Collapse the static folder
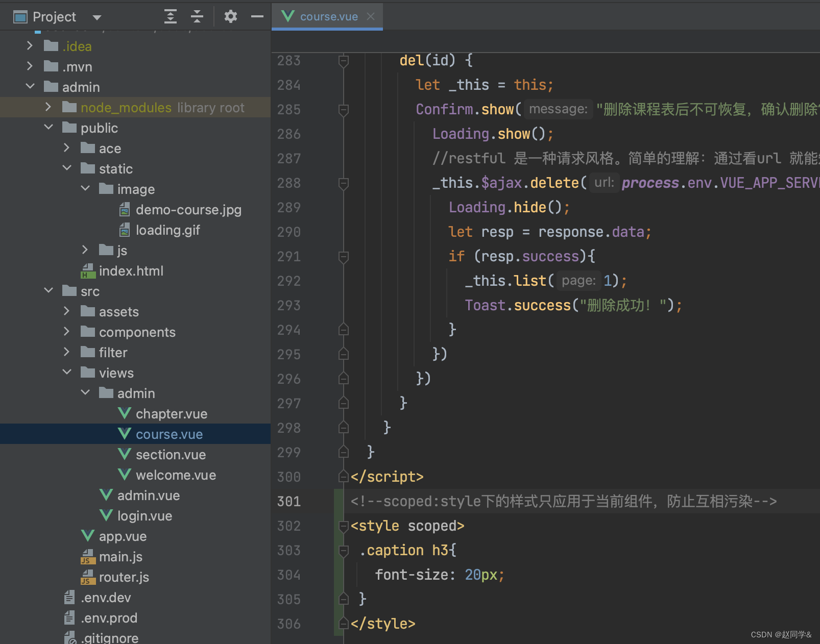This screenshot has width=820, height=644. click(67, 168)
